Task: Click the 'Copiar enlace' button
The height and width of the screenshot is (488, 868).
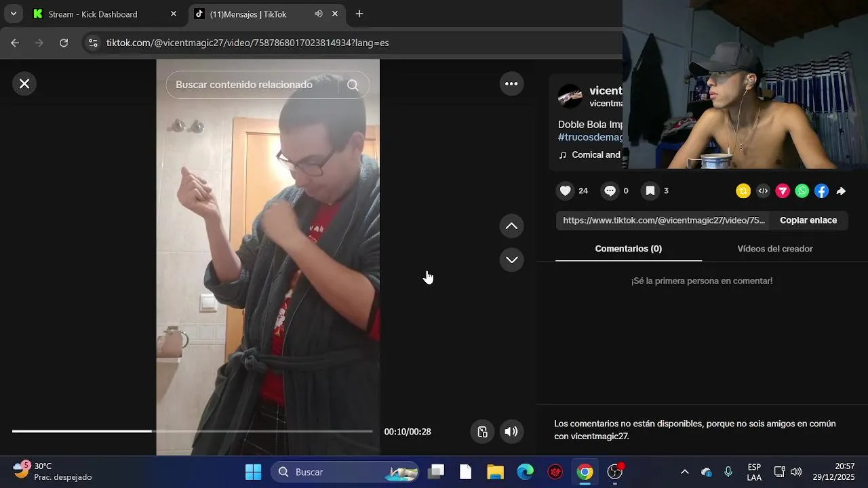Action: (x=808, y=220)
